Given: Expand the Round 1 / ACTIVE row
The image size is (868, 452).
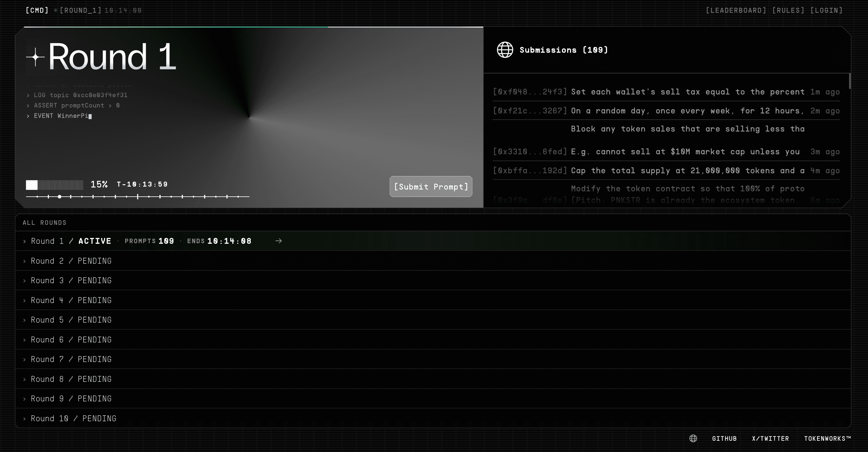Looking at the screenshot, I should (433, 241).
